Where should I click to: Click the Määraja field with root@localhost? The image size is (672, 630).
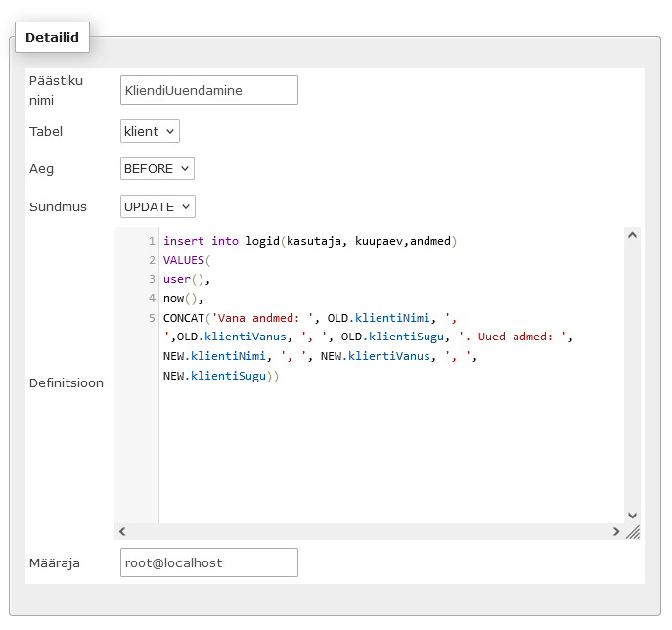pyautogui.click(x=208, y=562)
